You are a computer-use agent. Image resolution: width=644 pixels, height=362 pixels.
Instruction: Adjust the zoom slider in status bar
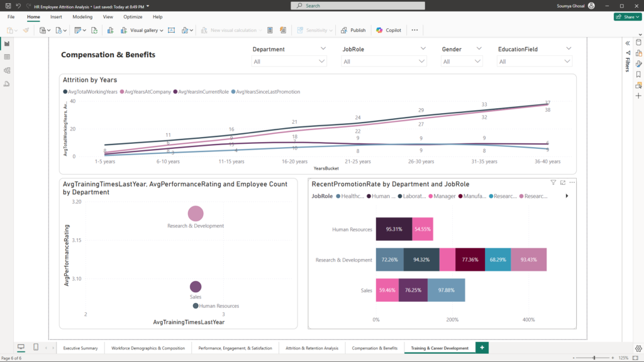(594, 358)
